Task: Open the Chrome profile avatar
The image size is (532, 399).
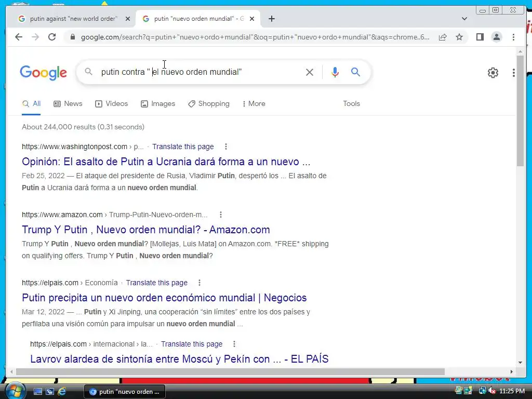Action: pos(496,37)
